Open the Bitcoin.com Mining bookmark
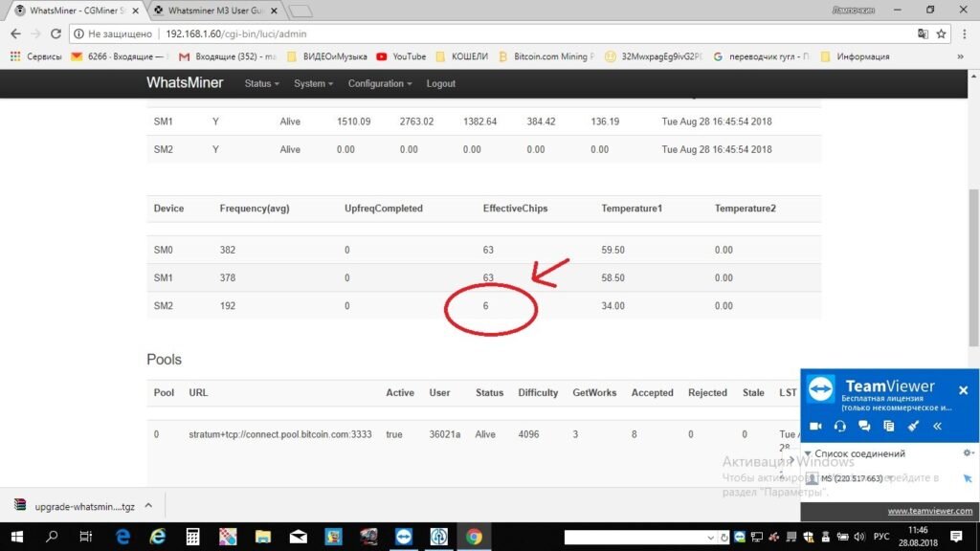This screenshot has width=980, height=551. 546,56
